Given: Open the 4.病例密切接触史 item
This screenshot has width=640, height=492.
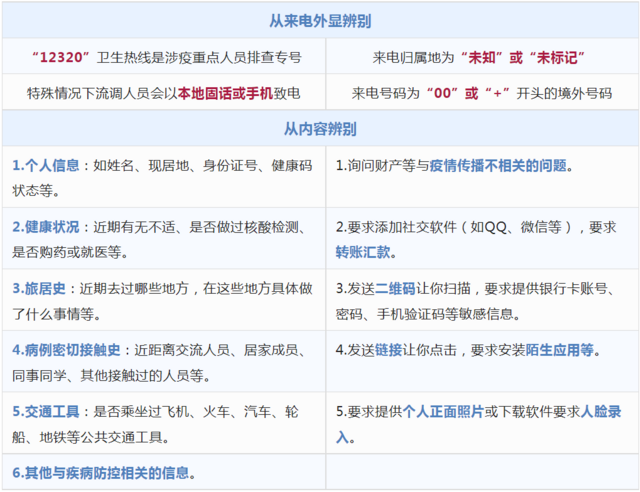Looking at the screenshot, I should click(x=65, y=350).
